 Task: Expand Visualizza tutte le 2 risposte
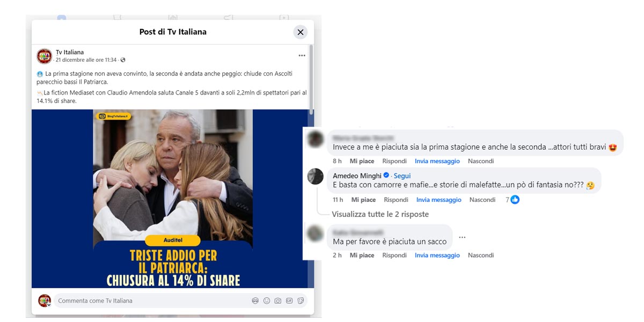click(380, 214)
